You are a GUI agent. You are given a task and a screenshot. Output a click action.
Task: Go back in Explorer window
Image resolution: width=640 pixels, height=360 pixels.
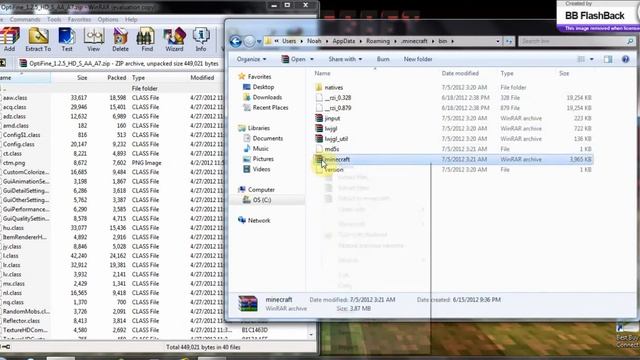[x=236, y=41]
